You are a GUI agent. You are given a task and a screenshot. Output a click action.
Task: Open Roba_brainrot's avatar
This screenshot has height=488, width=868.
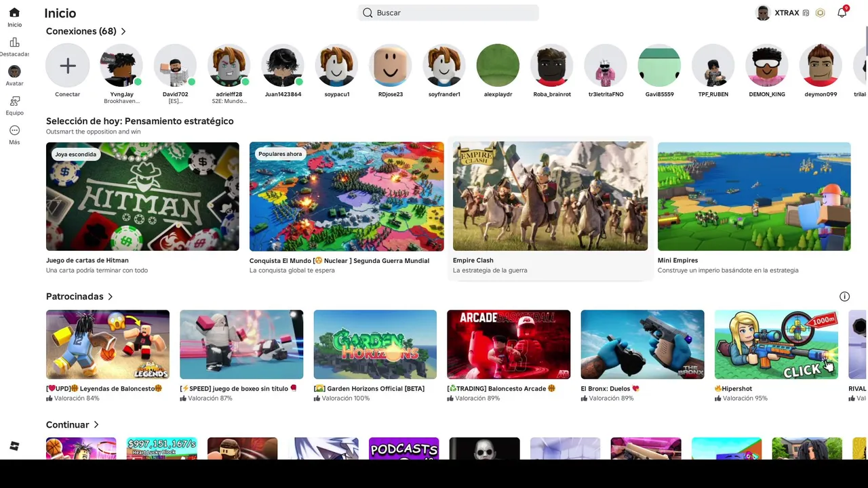click(552, 66)
